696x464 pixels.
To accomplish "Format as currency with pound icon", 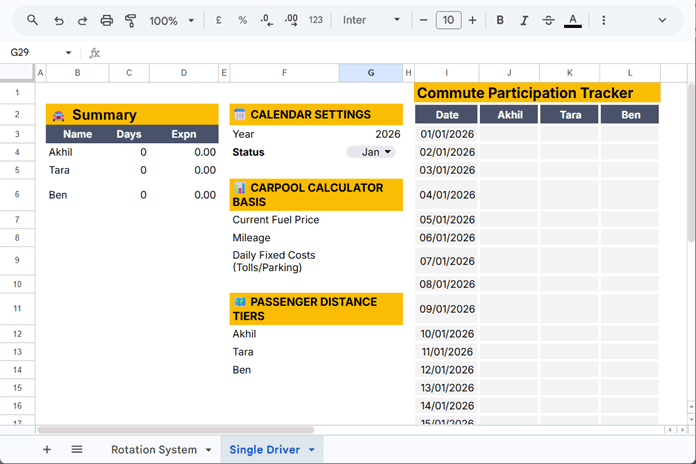I will tap(218, 20).
